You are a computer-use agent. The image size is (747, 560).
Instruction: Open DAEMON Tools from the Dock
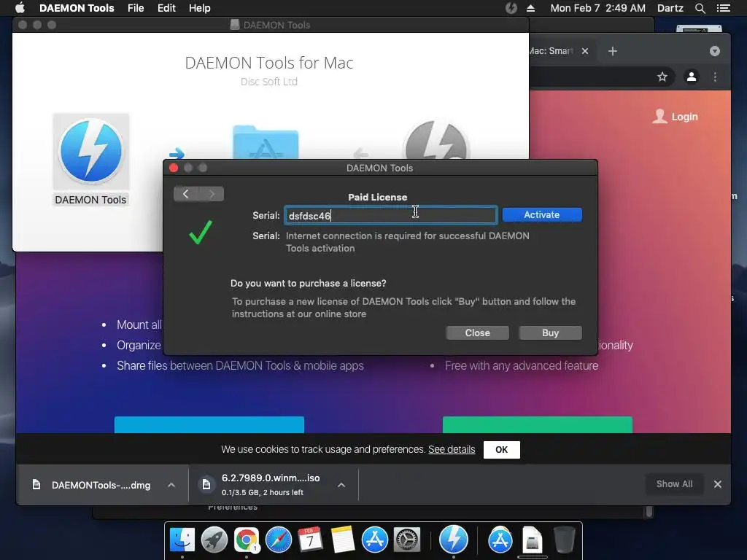[x=454, y=539]
